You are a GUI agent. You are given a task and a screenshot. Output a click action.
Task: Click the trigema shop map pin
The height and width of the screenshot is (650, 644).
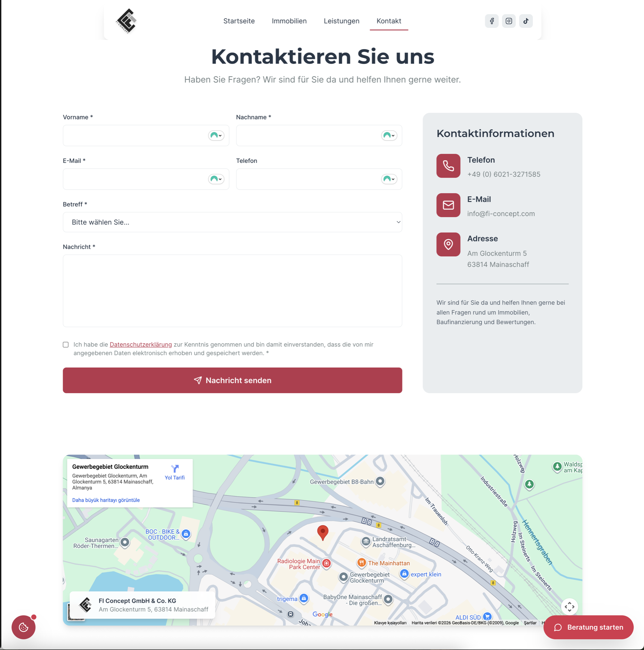304,599
